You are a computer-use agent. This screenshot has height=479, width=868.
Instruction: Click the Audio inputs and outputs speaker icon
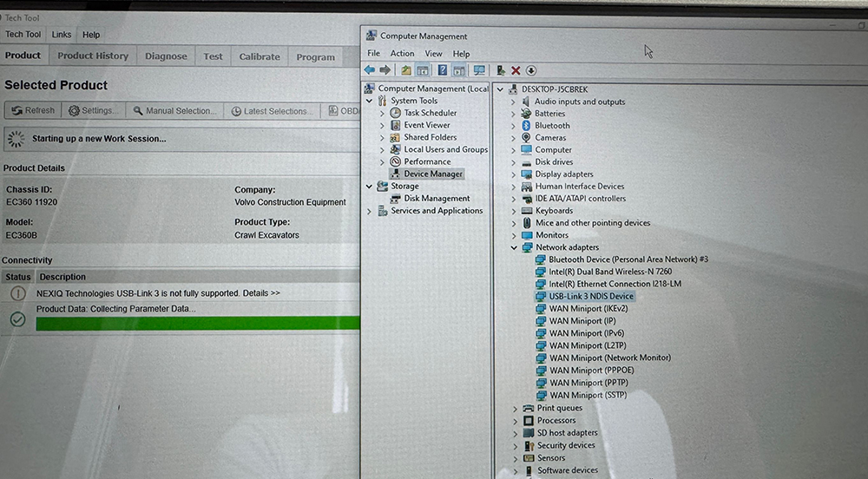[527, 102]
